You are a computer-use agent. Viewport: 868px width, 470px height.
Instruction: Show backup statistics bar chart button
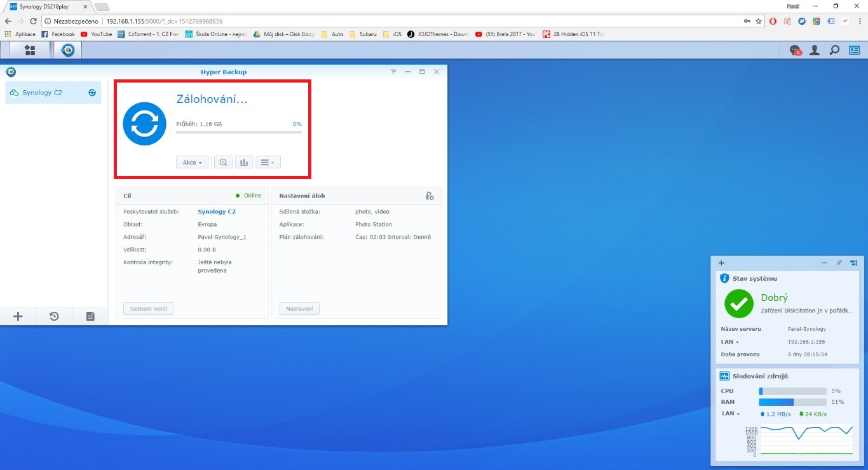(243, 163)
